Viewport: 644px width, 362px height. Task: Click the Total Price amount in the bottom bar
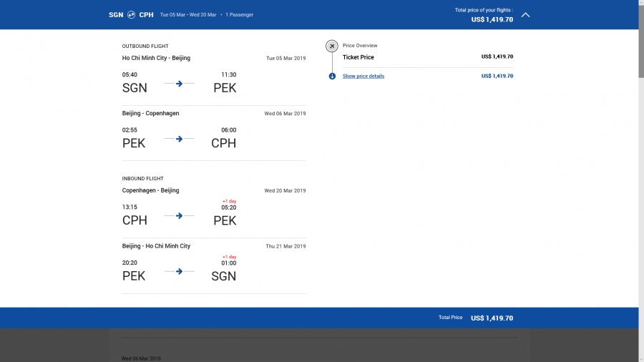[x=492, y=318]
